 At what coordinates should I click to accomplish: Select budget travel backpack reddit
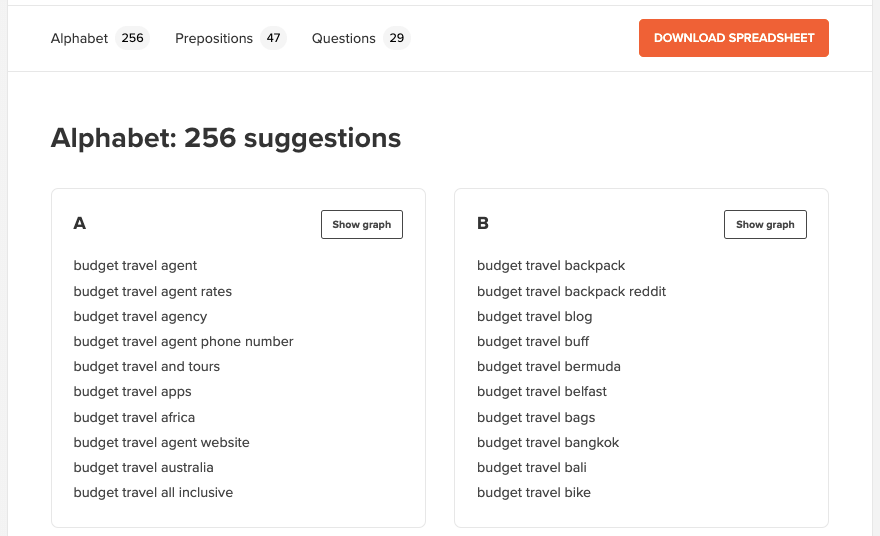coord(571,291)
